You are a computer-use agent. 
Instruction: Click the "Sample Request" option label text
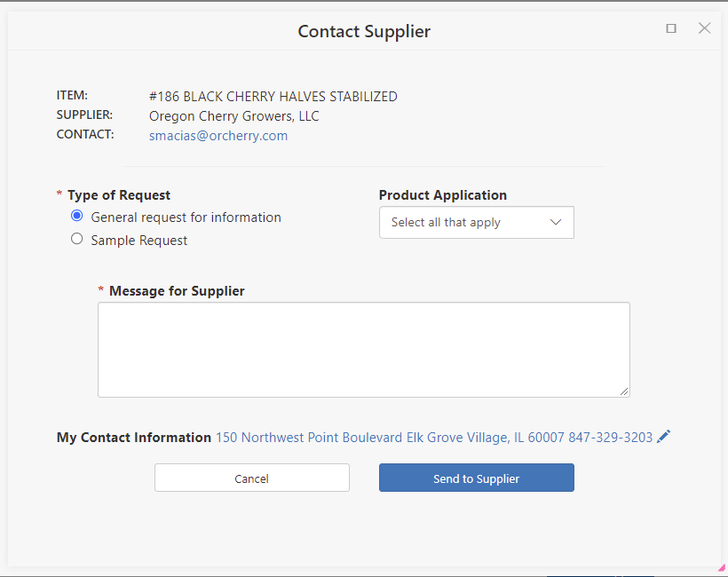click(139, 241)
